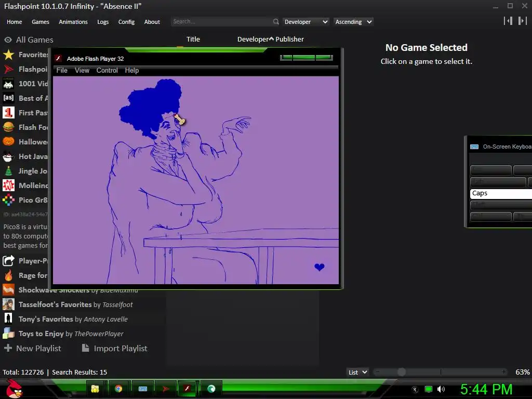
Task: Click Adobe Flash Player title icon
Action: coord(58,59)
